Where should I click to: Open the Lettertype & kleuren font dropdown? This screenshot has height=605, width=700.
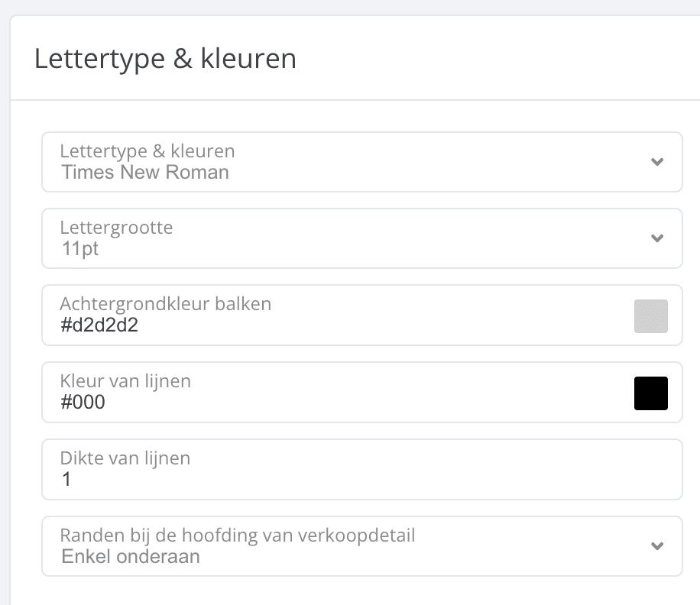point(344,162)
